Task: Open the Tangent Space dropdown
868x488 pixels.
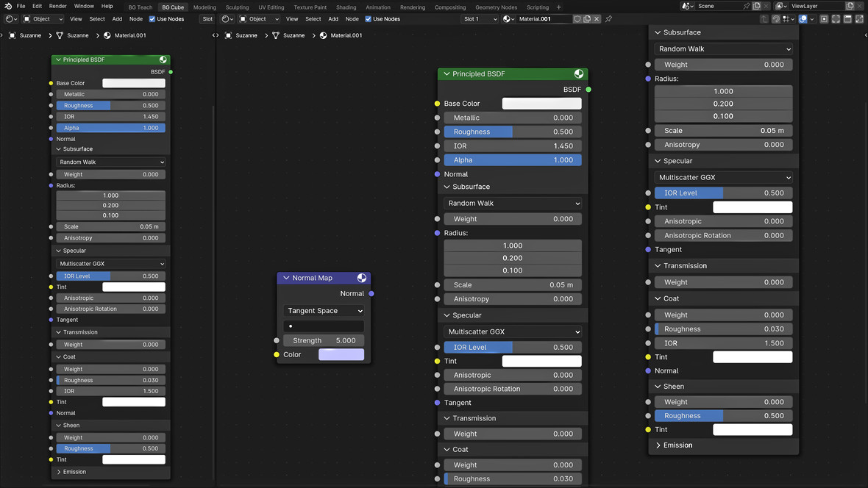Action: point(324,311)
